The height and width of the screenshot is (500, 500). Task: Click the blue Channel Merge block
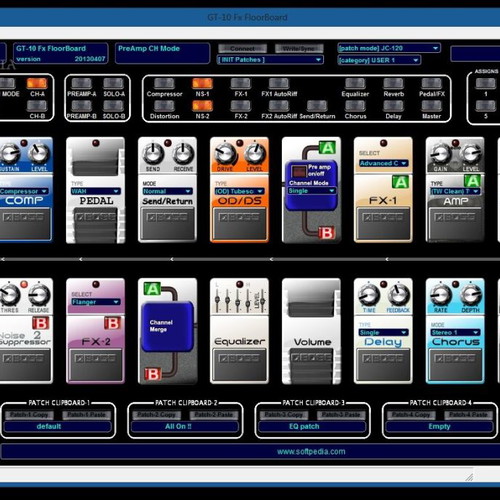(168, 327)
